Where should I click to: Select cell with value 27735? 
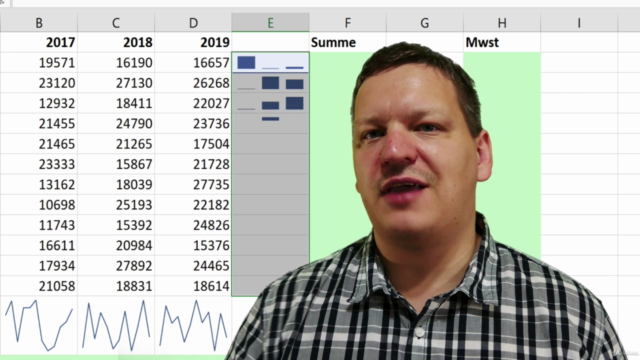click(193, 184)
